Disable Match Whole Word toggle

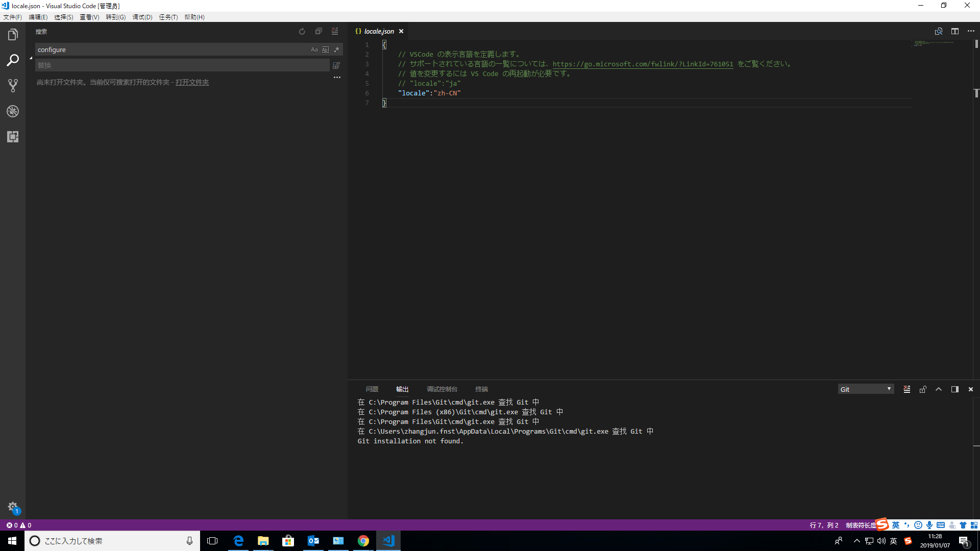325,49
